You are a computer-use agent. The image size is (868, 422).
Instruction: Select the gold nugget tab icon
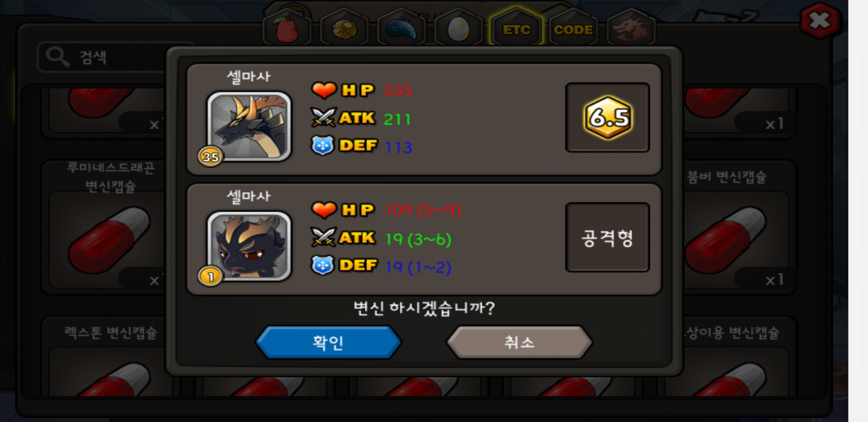344,28
